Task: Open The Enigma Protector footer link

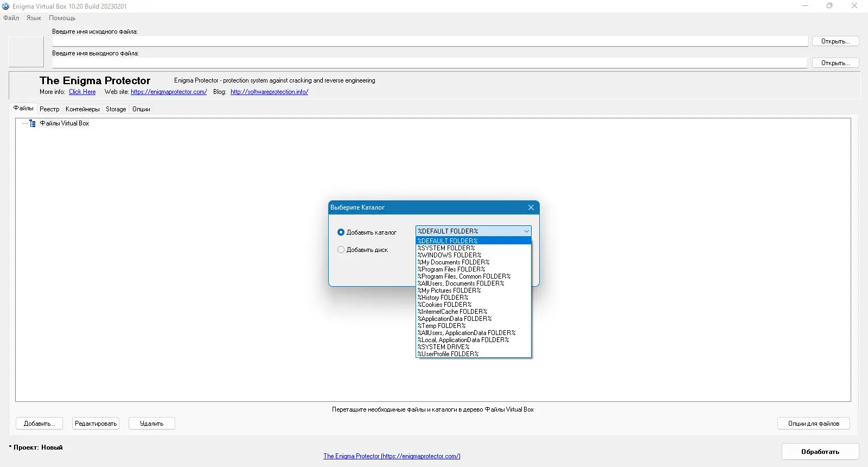Action: [392, 456]
